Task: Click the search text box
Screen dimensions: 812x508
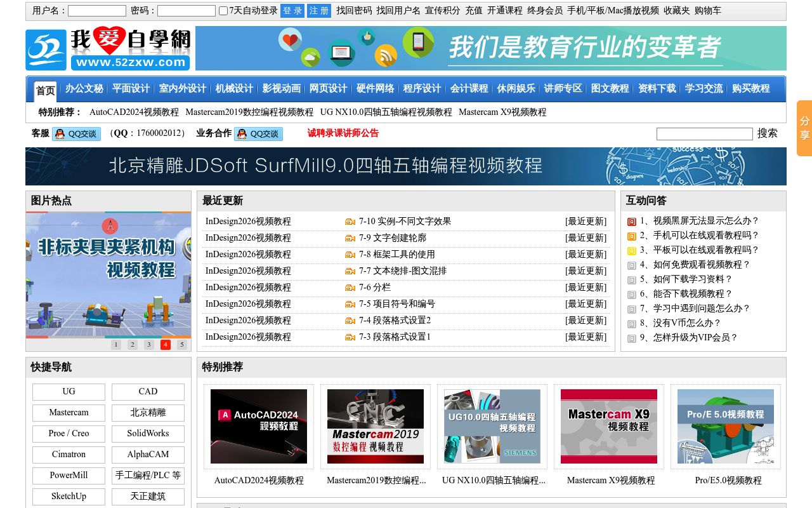Action: [705, 134]
